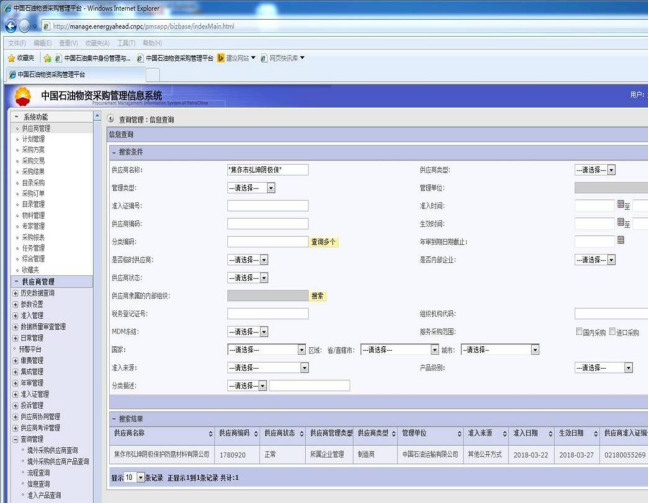Click the Favorites star icon in toolbar
The image size is (649, 504).
click(11, 58)
